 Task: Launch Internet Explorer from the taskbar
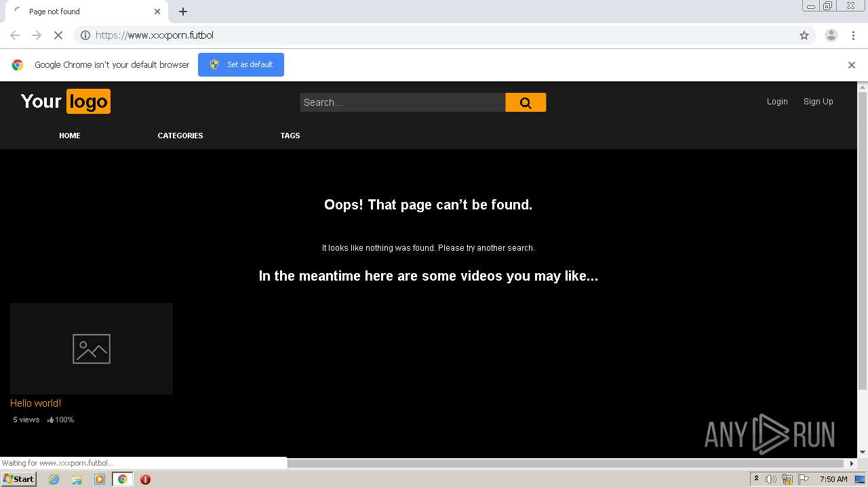[54, 479]
